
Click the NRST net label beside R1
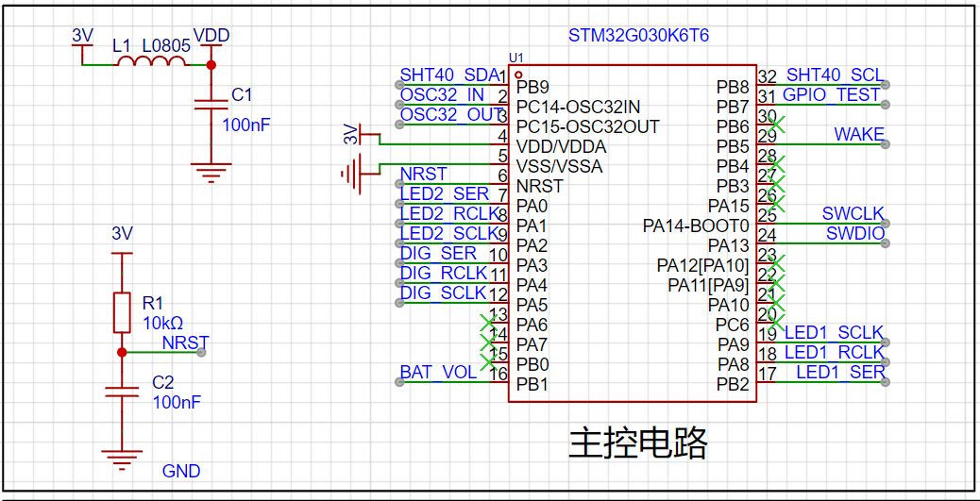tap(186, 342)
